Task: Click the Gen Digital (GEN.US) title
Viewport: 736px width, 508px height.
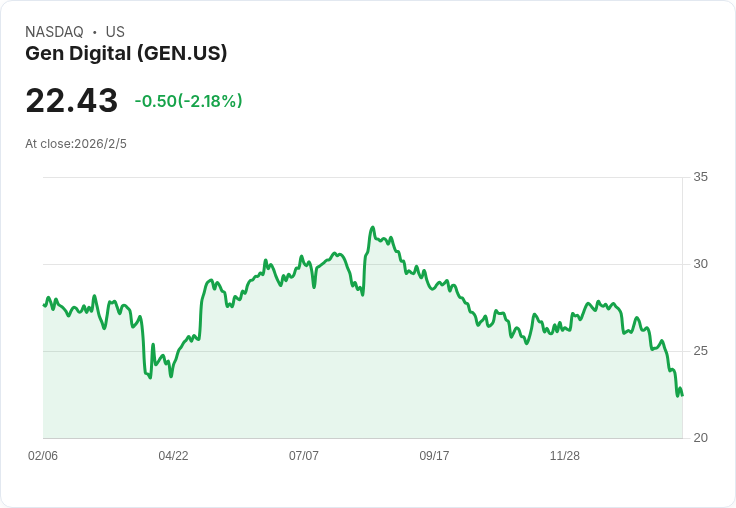Action: coord(126,54)
